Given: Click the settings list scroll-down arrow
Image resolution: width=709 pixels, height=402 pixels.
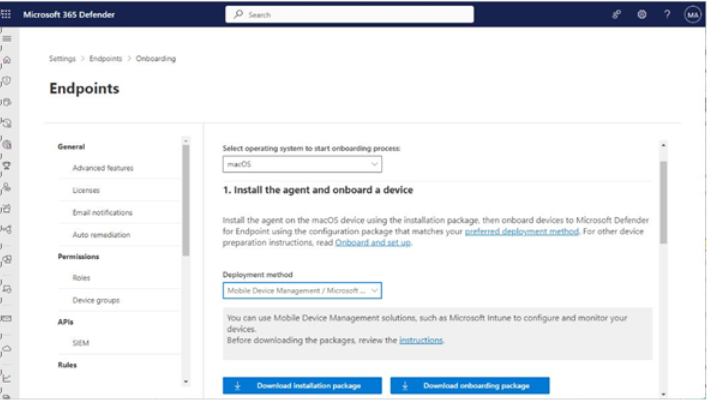Looking at the screenshot, I should click(x=186, y=382).
